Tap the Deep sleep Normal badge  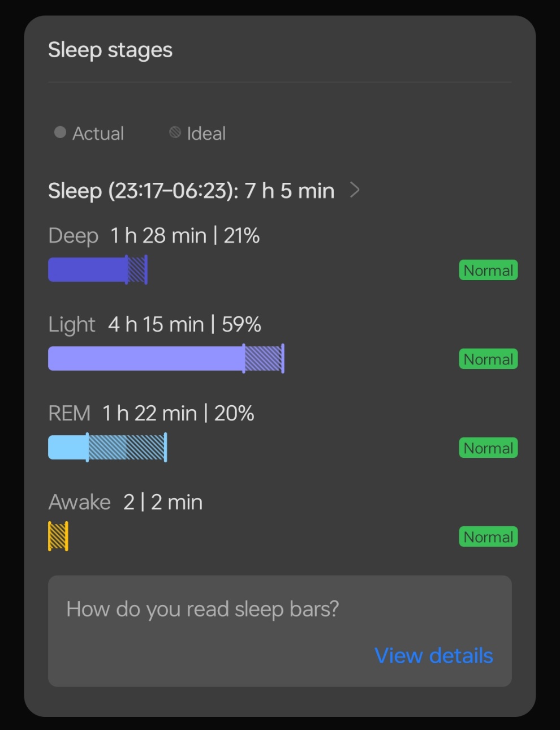coord(488,270)
